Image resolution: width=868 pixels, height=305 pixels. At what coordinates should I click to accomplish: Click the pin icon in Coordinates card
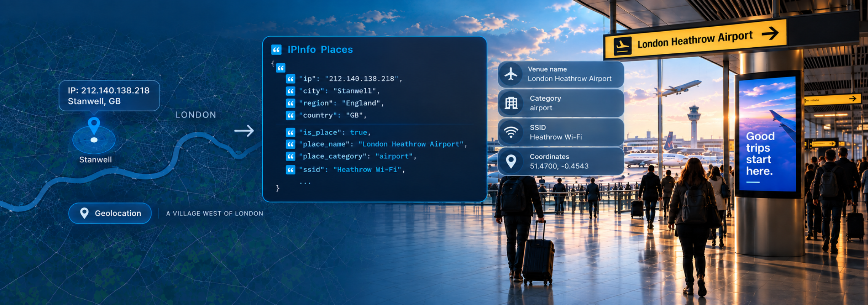[511, 161]
